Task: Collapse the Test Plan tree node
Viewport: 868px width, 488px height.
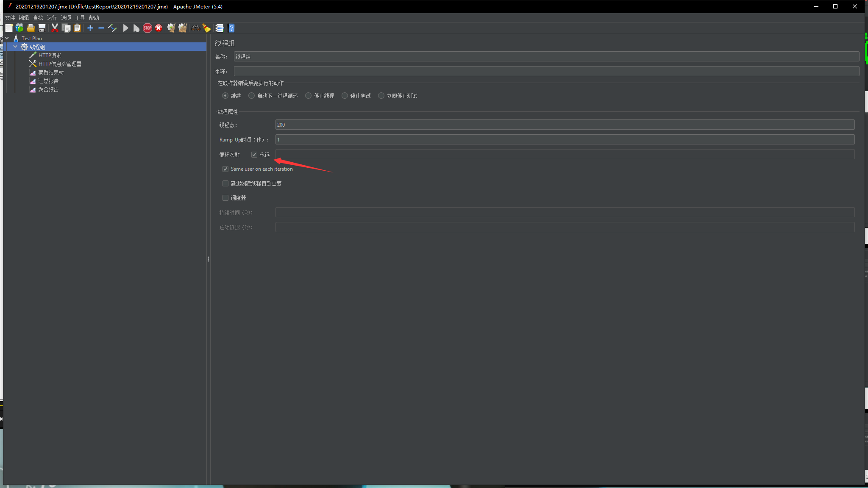Action: (7, 38)
